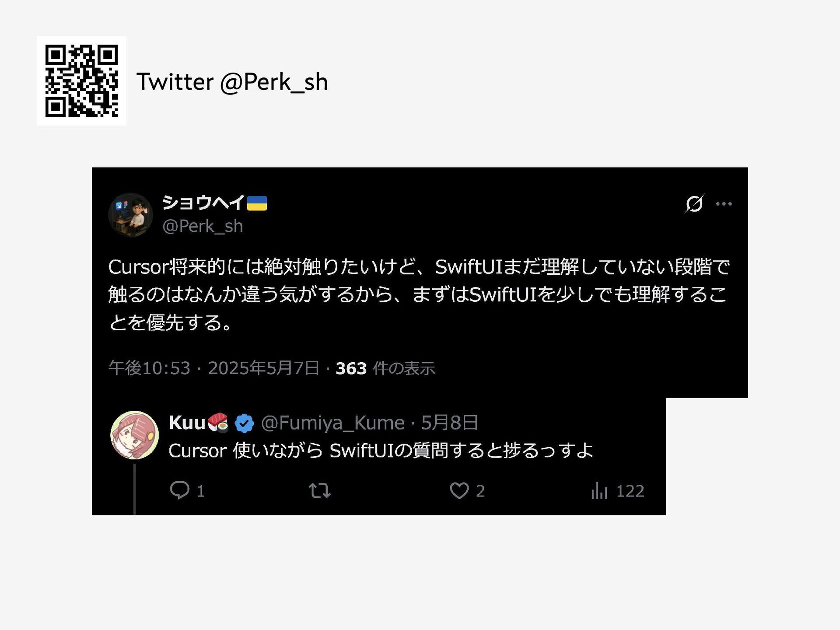Open ショウヘイ's profile avatar
The width and height of the screenshot is (840, 630).
[130, 215]
